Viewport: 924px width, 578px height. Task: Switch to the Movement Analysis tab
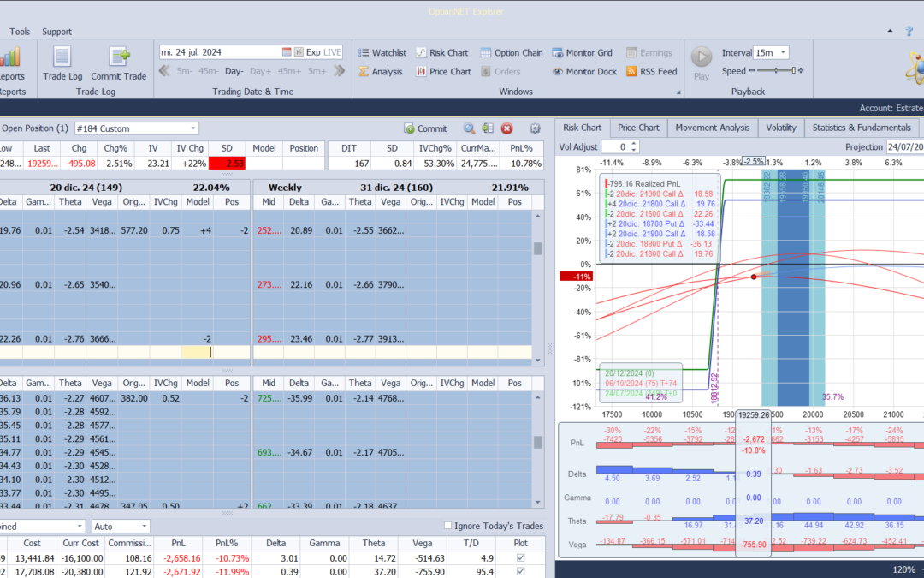pos(713,128)
